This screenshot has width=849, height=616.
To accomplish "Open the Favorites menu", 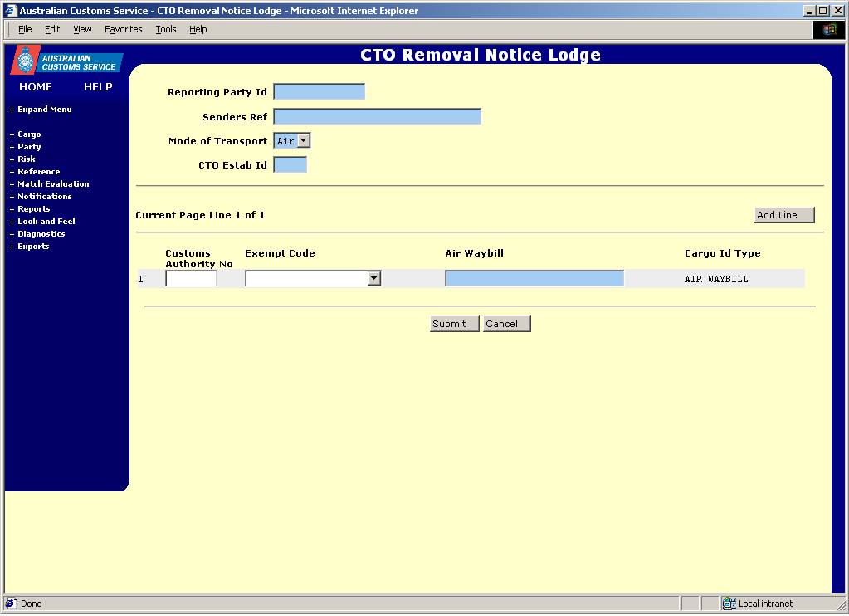I will click(123, 29).
